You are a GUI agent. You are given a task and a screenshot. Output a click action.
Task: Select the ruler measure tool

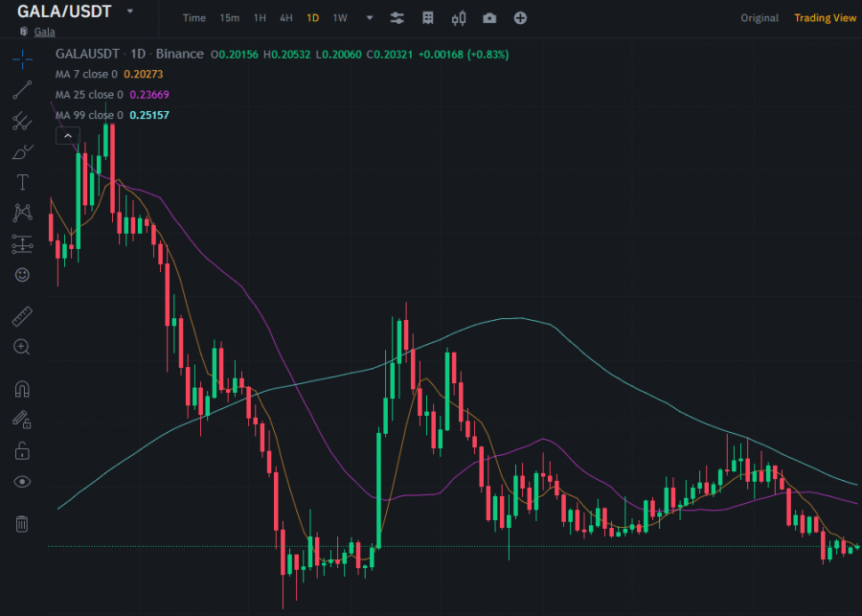click(23, 317)
